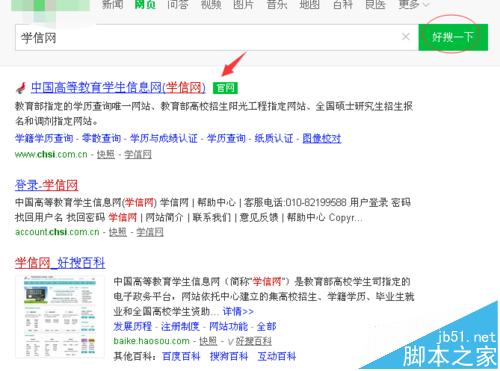Open the 学信网_好搜百科 result
500x371 pixels.
60,263
